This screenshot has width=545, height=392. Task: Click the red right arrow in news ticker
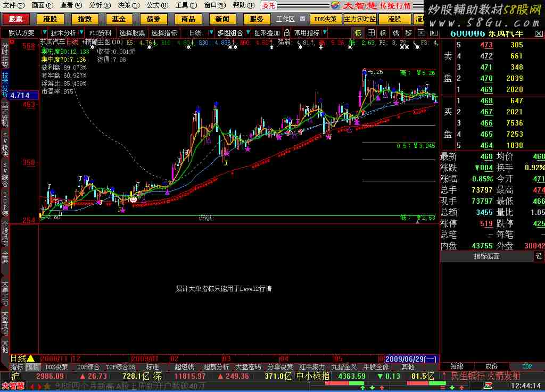click(x=39, y=386)
